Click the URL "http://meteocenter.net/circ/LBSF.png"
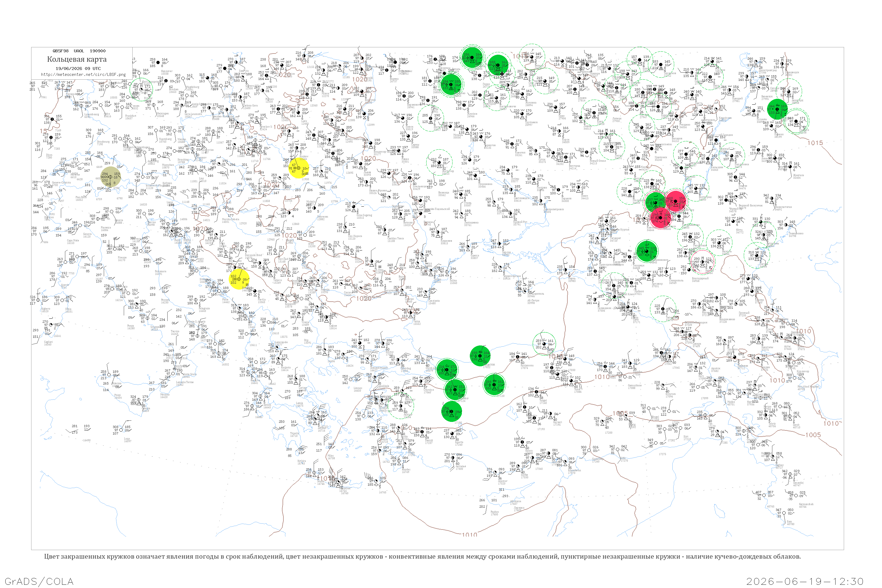The height and width of the screenshot is (588, 882). tap(83, 75)
